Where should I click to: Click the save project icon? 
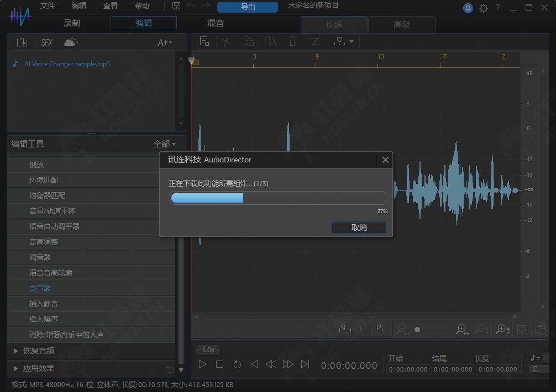click(x=176, y=6)
